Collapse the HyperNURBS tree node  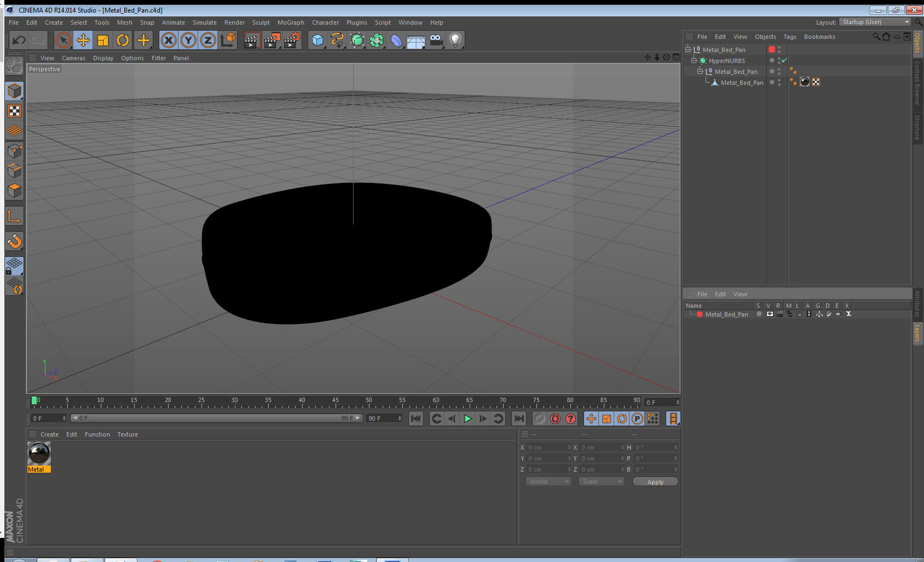click(x=694, y=60)
